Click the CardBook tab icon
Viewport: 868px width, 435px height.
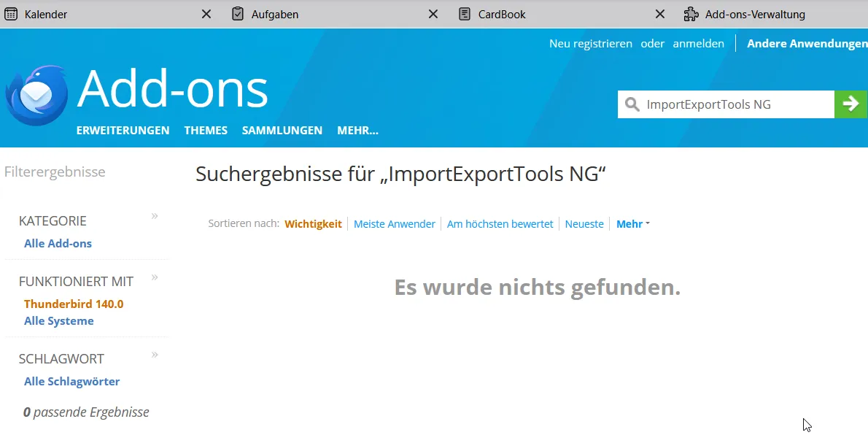click(x=465, y=14)
